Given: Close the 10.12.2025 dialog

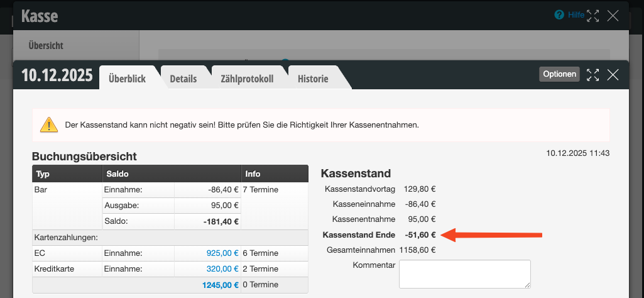Looking at the screenshot, I should pos(613,75).
